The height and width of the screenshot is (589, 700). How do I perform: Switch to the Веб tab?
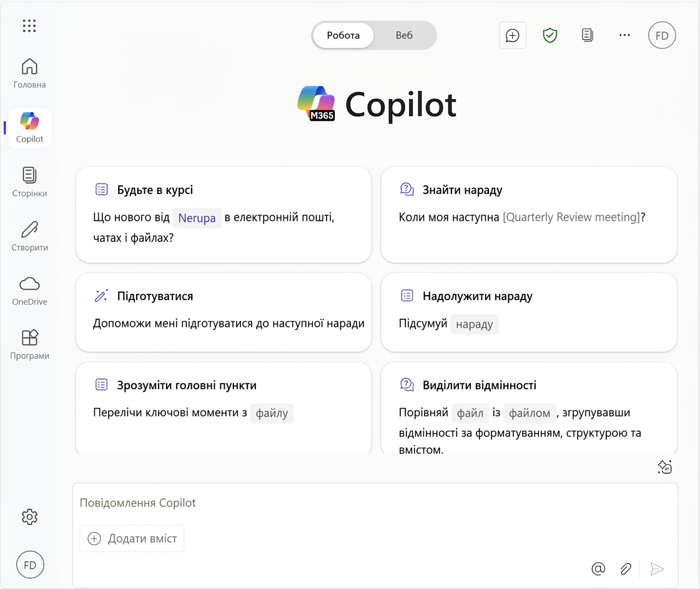[404, 35]
